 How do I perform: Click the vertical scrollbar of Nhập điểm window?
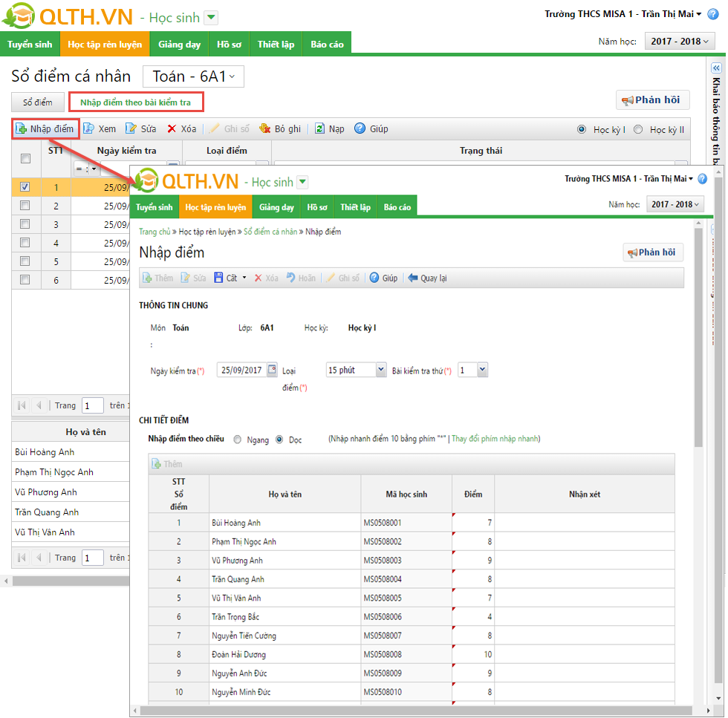coord(698,337)
